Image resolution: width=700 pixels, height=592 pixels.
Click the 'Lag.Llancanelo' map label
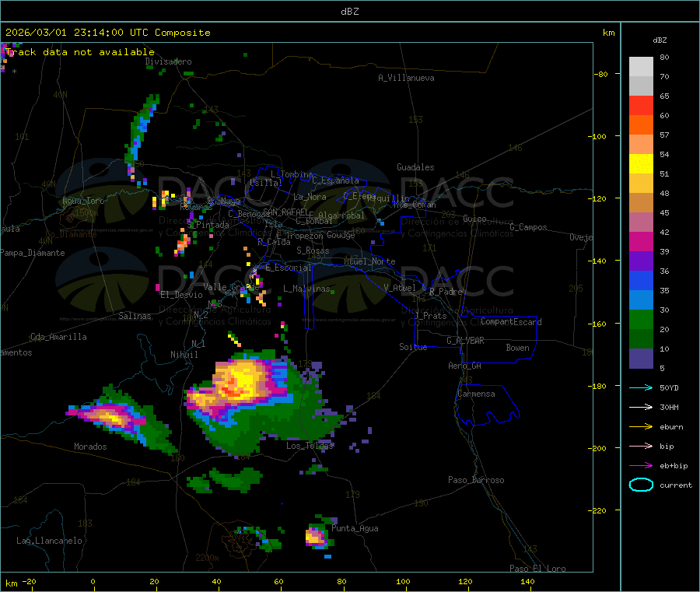49,541
